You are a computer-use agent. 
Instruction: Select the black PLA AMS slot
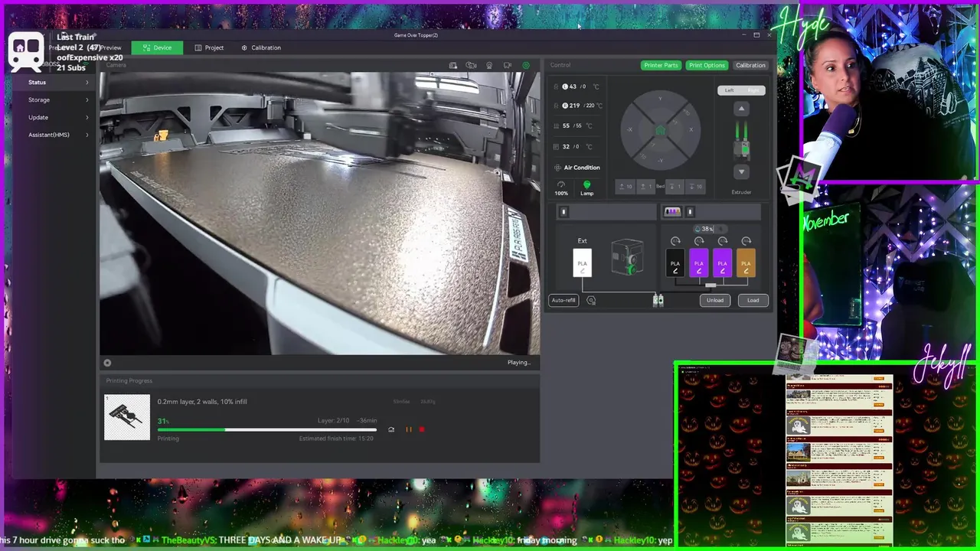(675, 263)
